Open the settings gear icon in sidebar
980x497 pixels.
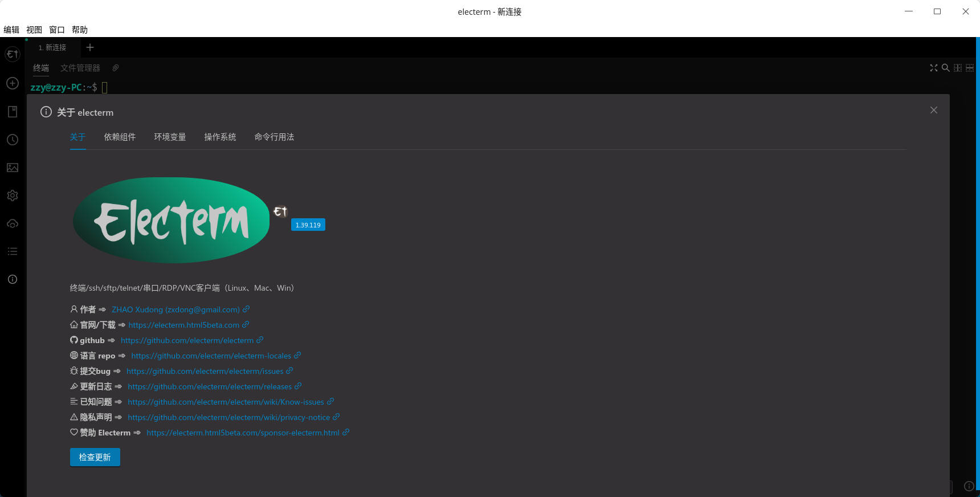(x=13, y=195)
